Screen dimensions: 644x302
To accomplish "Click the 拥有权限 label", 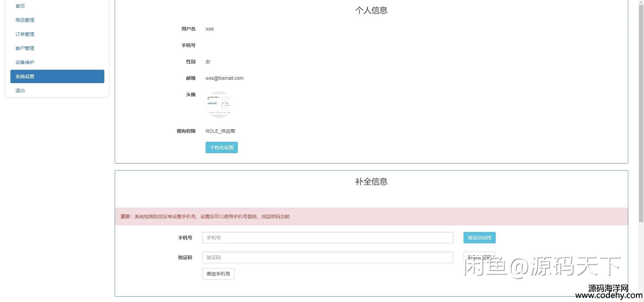I will click(186, 131).
